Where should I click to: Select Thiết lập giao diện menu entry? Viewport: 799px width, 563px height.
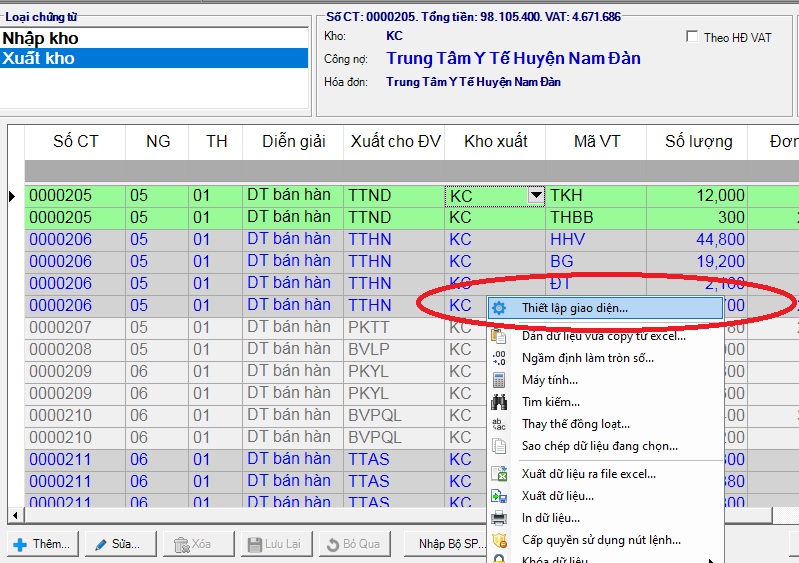pos(605,308)
